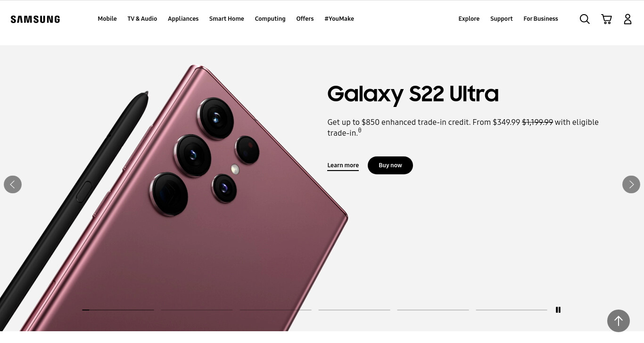Switch to the last carousel slide indicator
The image size is (644, 343).
pos(512,310)
